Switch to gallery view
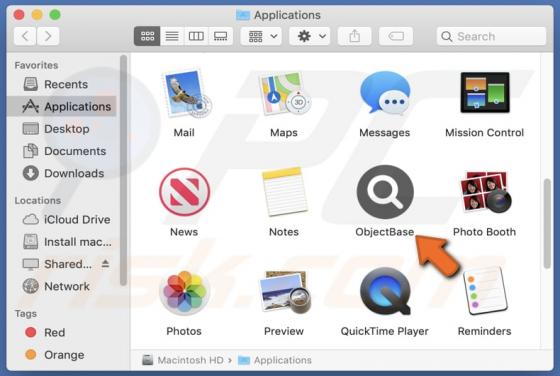Image resolution: width=560 pixels, height=376 pixels. (x=220, y=36)
